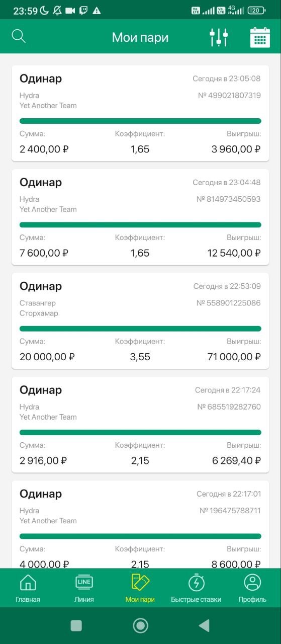
Task: Open the Профиль profile tab
Action: [252, 588]
